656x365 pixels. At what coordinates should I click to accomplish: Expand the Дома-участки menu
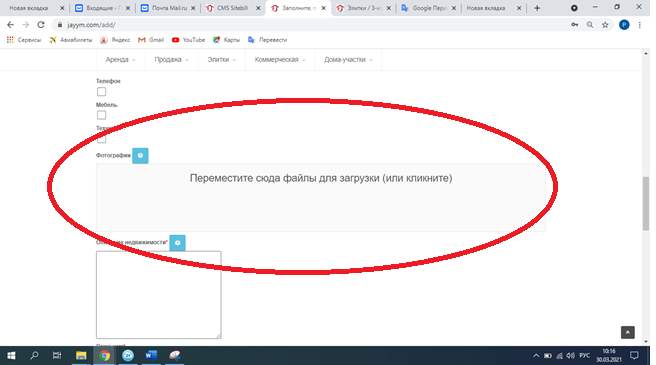click(x=348, y=59)
